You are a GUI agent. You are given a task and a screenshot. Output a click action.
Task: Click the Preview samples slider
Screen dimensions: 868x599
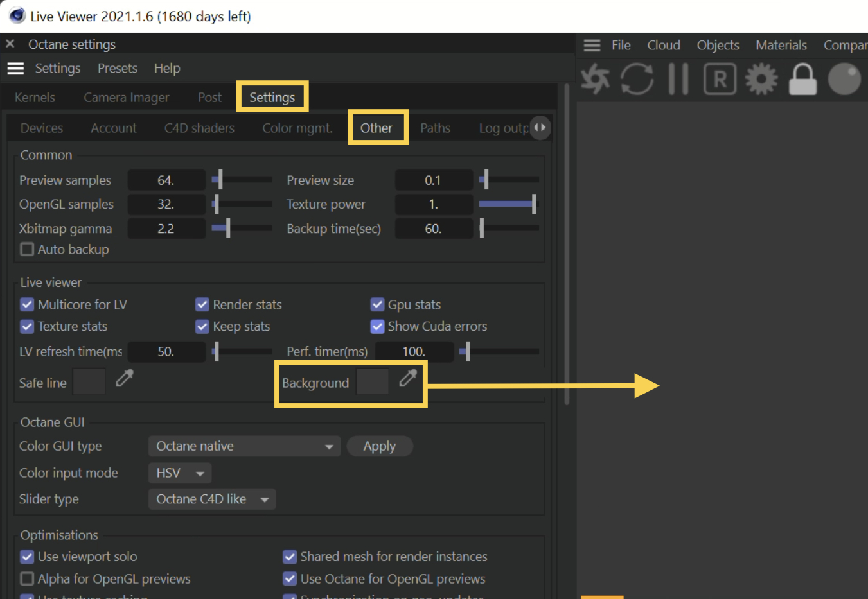point(242,180)
